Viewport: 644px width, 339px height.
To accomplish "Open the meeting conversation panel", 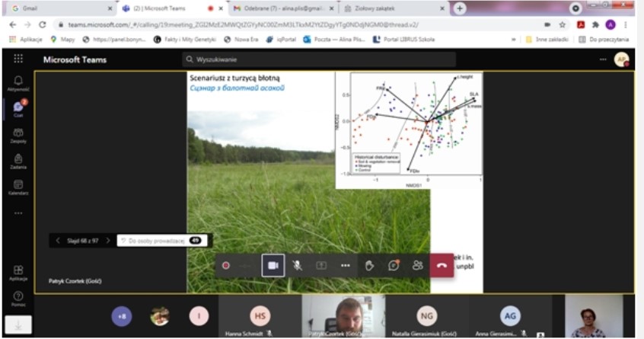I will (394, 265).
